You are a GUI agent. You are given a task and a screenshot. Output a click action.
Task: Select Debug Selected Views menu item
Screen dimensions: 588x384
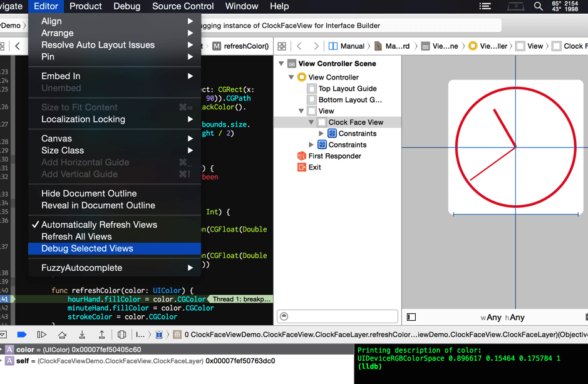click(87, 248)
